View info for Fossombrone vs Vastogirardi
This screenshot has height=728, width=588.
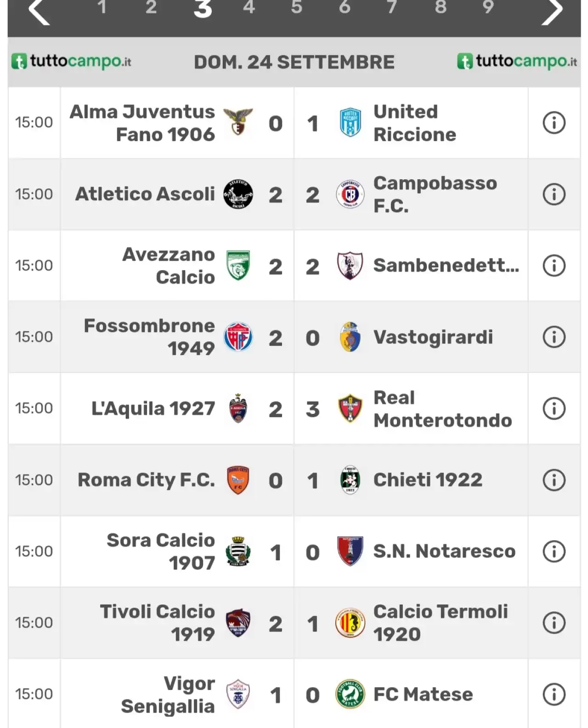tap(554, 337)
